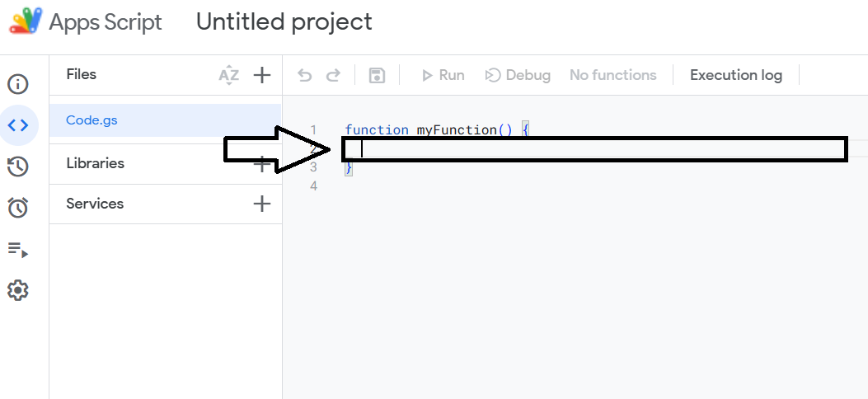Image resolution: width=868 pixels, height=399 pixels.
Task: Open the Overview info icon in sidebar
Action: click(18, 84)
